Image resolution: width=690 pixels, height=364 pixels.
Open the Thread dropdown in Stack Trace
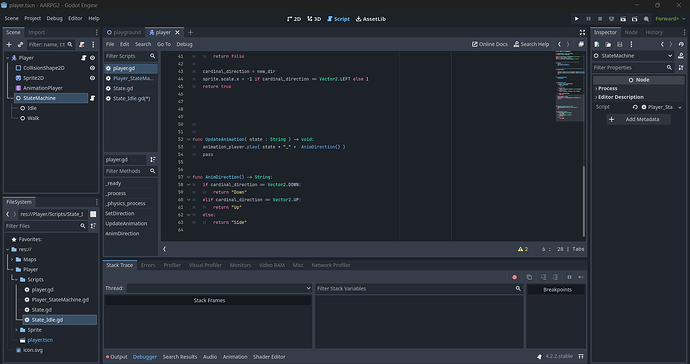[x=219, y=288]
